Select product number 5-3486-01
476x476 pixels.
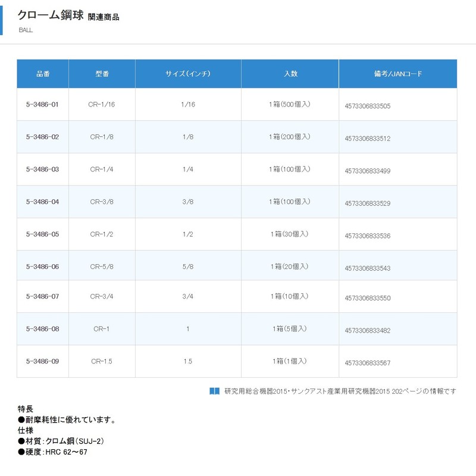pos(43,105)
